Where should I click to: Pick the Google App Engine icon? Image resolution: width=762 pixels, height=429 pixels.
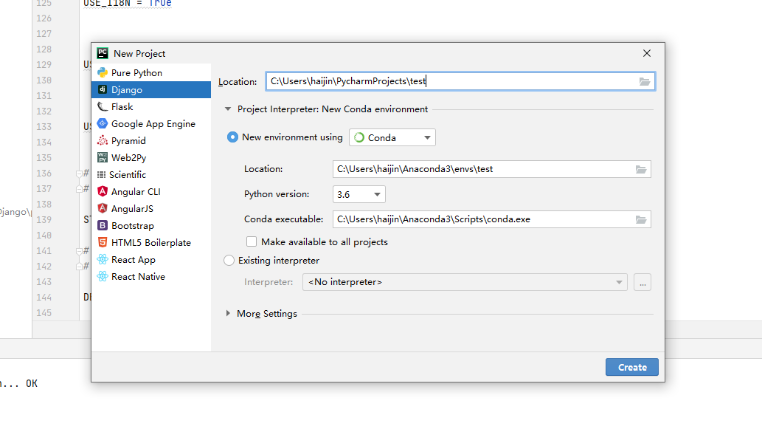[x=102, y=124]
